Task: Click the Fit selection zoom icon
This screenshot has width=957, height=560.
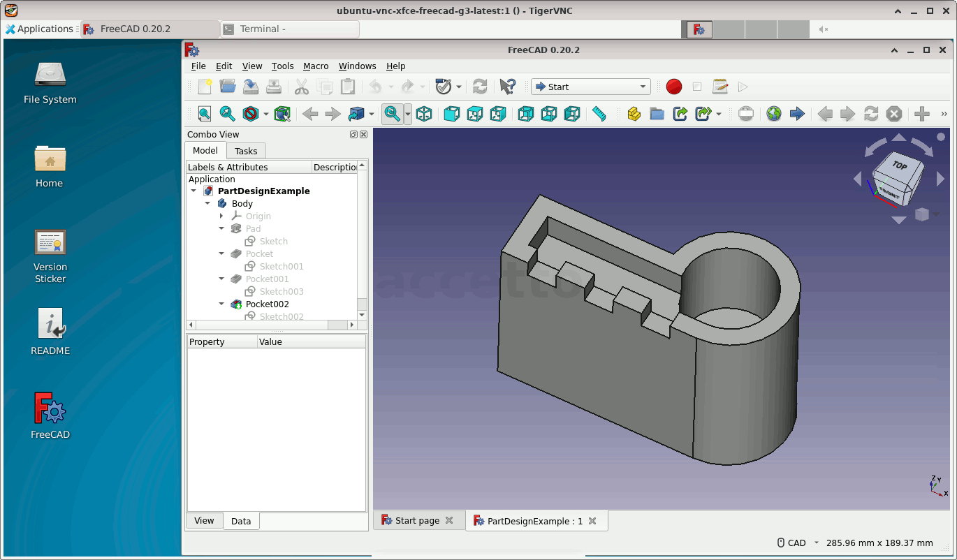Action: 228,114
